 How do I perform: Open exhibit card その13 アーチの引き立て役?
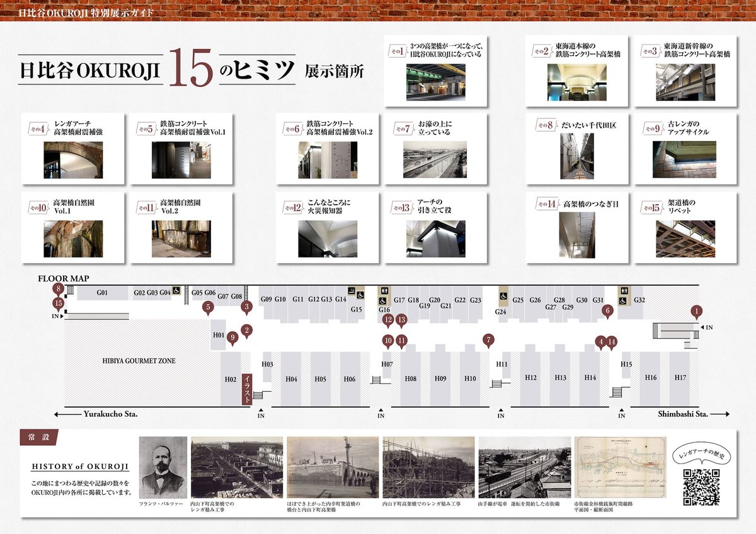435,227
